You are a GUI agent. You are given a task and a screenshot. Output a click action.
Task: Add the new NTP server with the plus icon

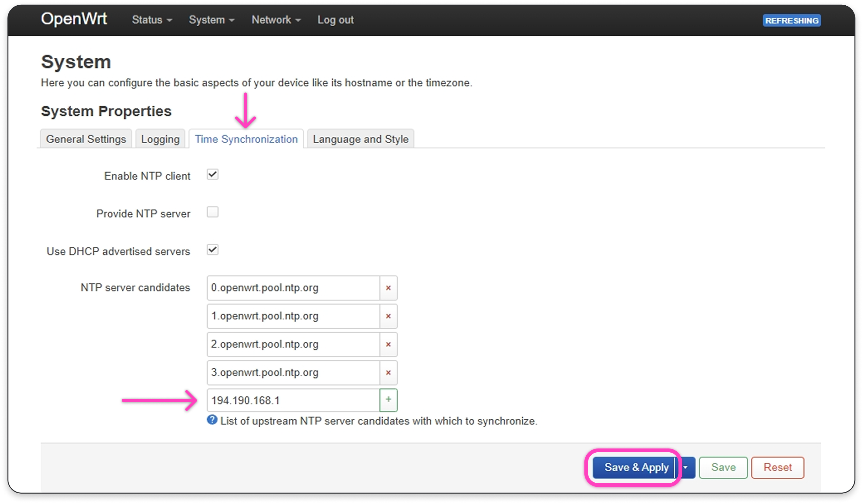pyautogui.click(x=388, y=400)
